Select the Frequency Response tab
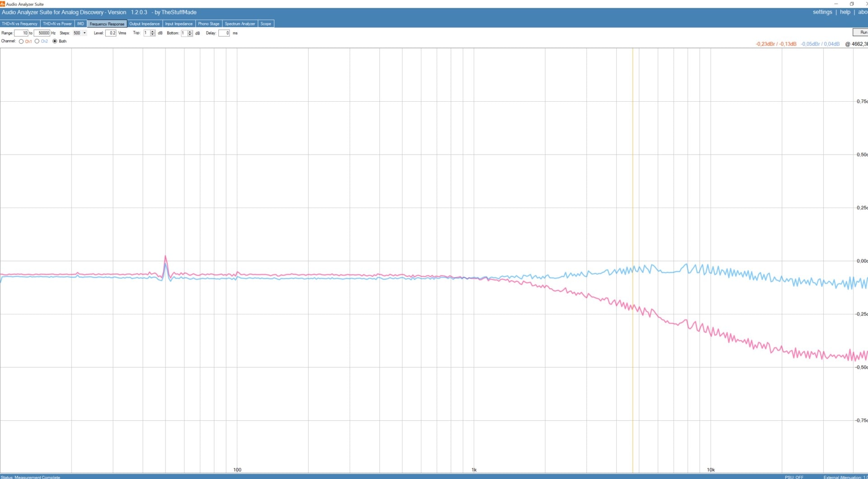Viewport: 868px width, 479px height. point(107,24)
